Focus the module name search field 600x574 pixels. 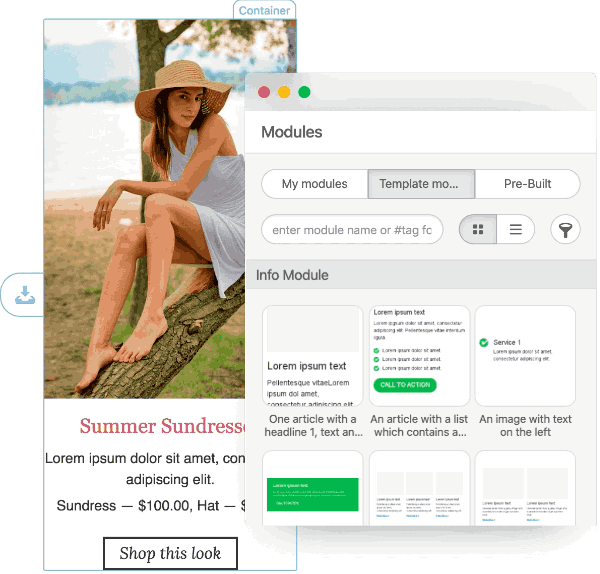tap(352, 230)
